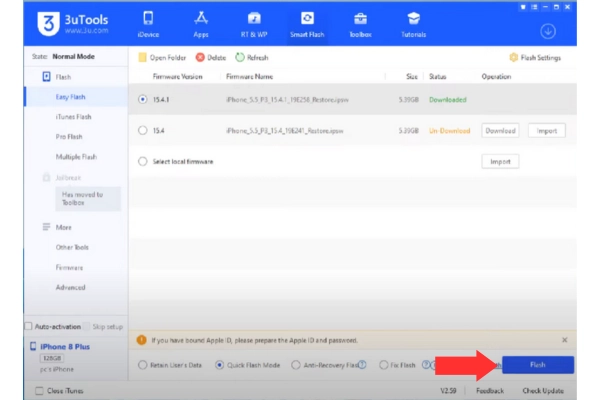Open the iDevice section
The image size is (600, 400).
148,23
